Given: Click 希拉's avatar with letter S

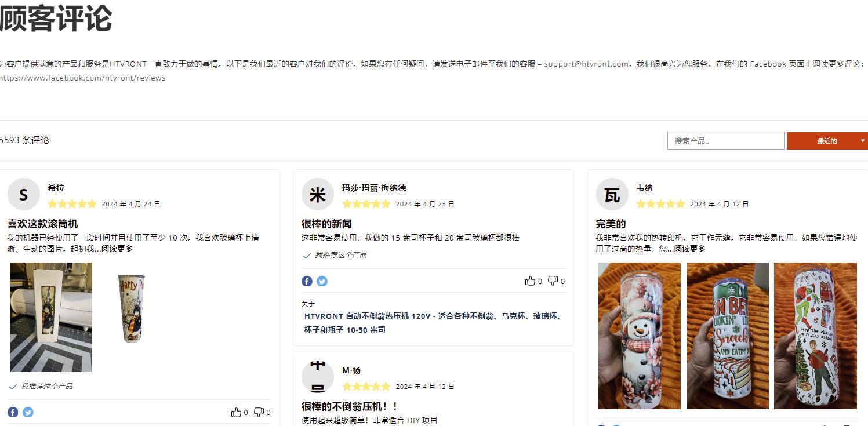Looking at the screenshot, I should tap(23, 195).
